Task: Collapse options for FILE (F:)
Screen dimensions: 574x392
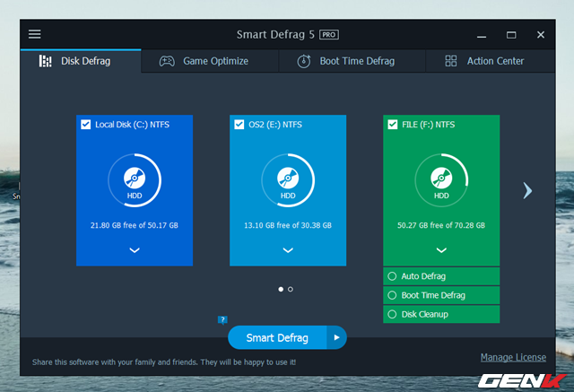Action: tap(441, 250)
